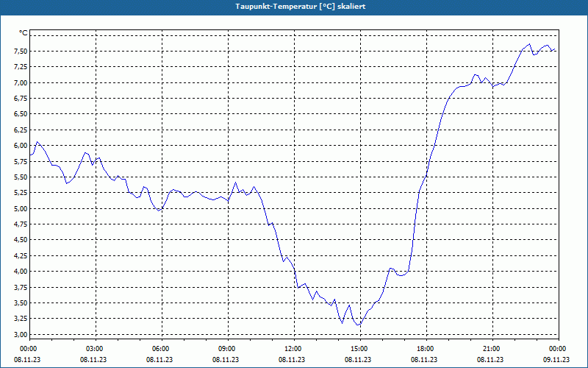Select the "18:00" time label
This screenshot has width=588, height=368.
[426, 349]
